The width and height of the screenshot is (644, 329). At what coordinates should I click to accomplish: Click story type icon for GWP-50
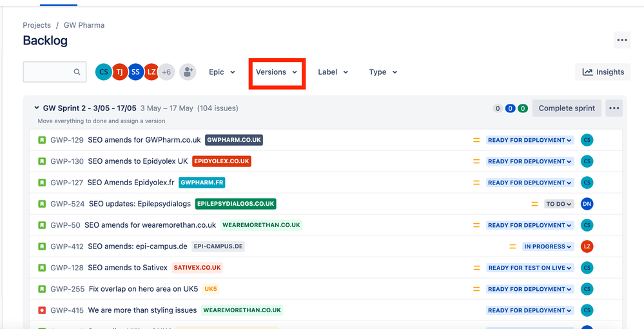tap(41, 225)
